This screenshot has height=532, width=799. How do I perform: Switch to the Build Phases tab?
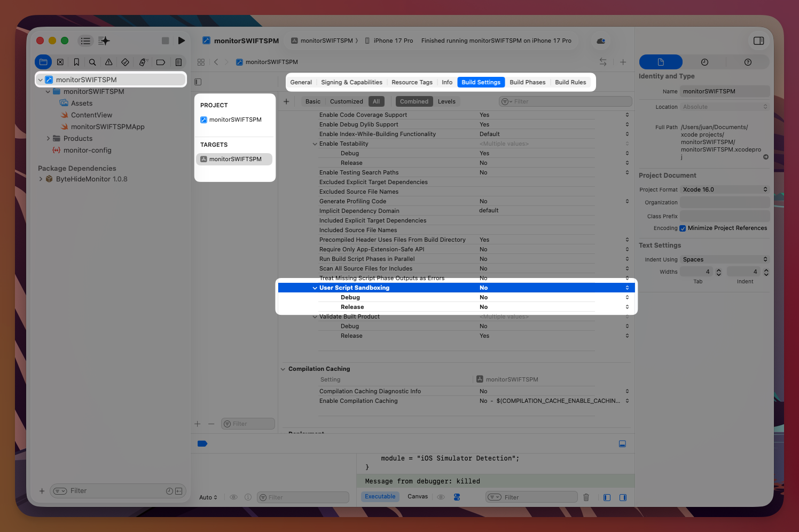(528, 82)
